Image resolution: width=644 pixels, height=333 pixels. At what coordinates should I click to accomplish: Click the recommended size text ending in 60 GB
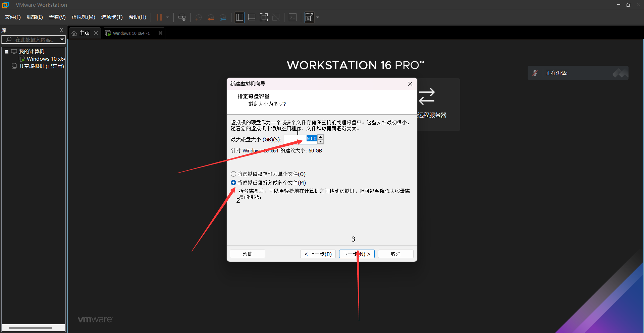coord(276,151)
